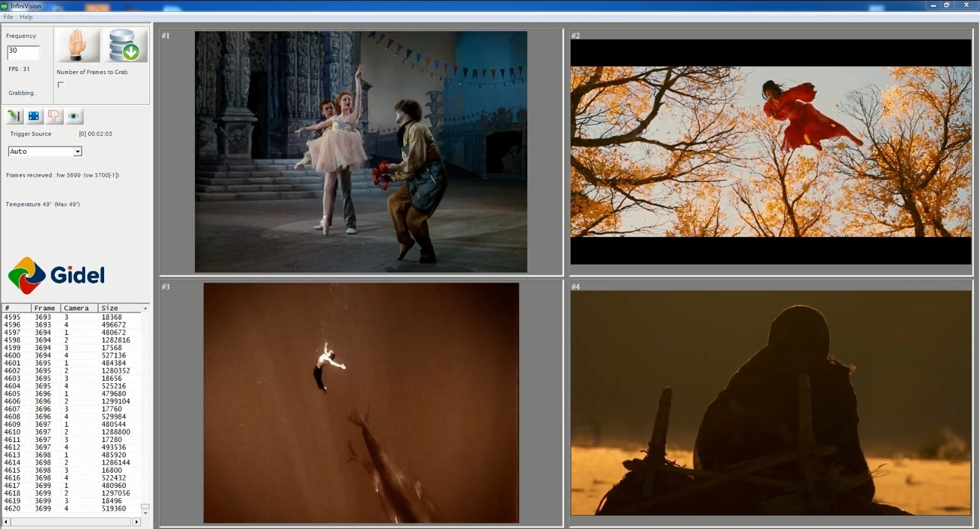Image resolution: width=980 pixels, height=529 pixels.
Task: Click the size value 1297056
Action: pyautogui.click(x=116, y=493)
